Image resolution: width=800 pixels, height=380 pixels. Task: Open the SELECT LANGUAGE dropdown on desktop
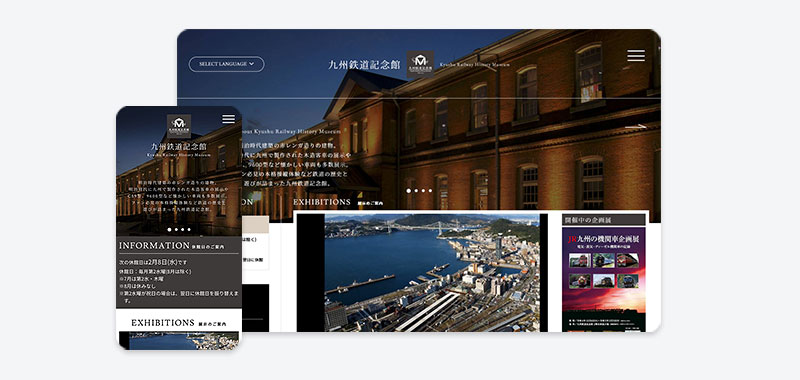[227, 64]
